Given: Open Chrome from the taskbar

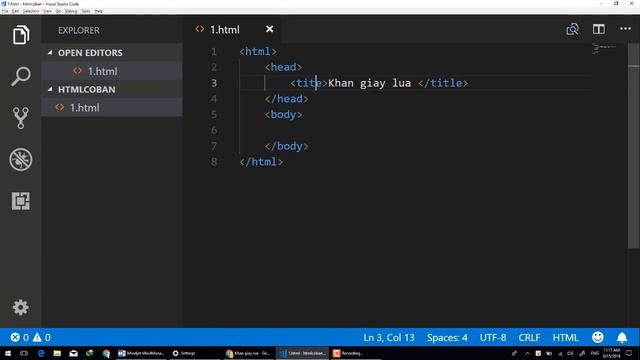Looking at the screenshot, I should (106, 353).
